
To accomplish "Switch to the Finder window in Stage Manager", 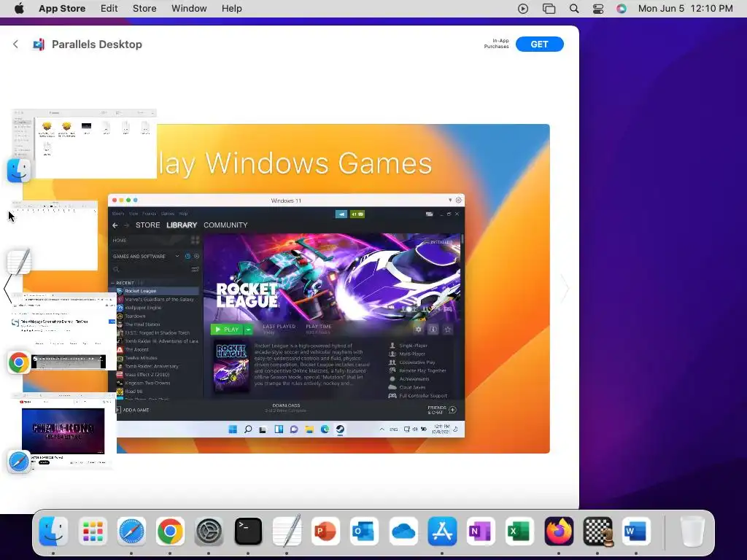I will pos(83,144).
